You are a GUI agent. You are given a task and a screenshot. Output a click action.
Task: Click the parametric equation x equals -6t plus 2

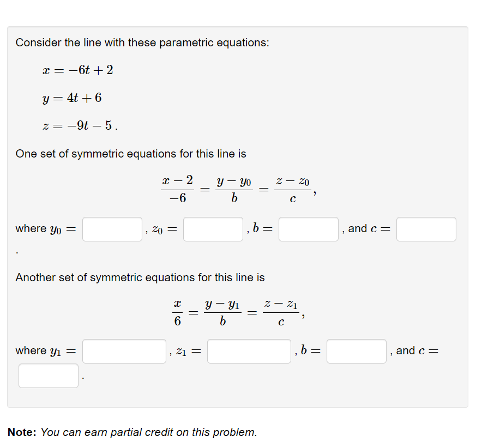(76, 70)
